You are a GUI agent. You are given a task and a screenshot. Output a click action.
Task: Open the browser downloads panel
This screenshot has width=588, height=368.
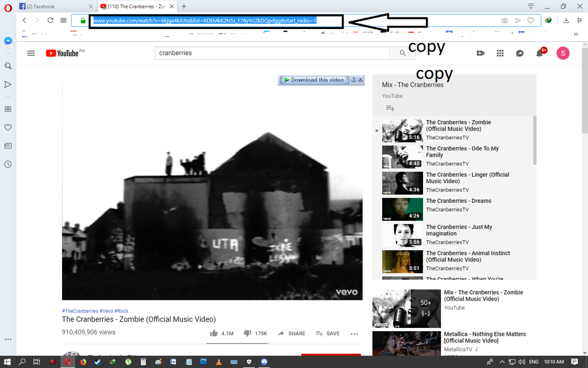pos(566,20)
